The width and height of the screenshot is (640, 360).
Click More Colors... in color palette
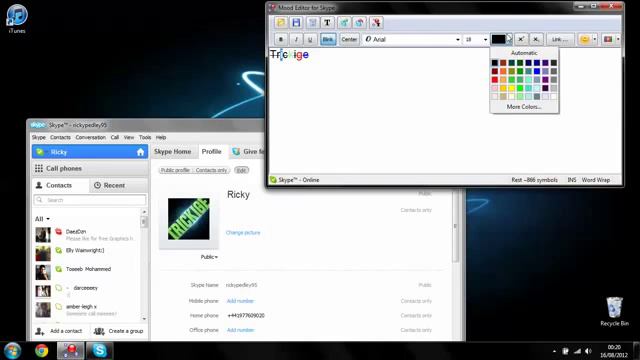click(x=524, y=107)
